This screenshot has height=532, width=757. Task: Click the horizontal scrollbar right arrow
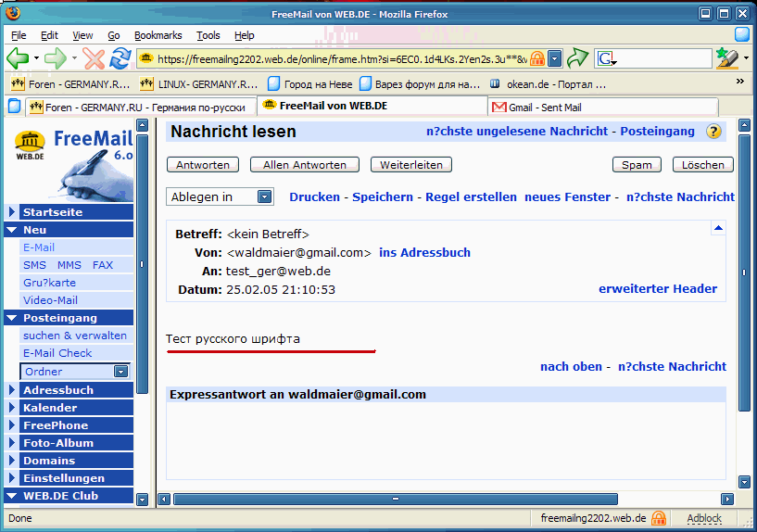727,500
